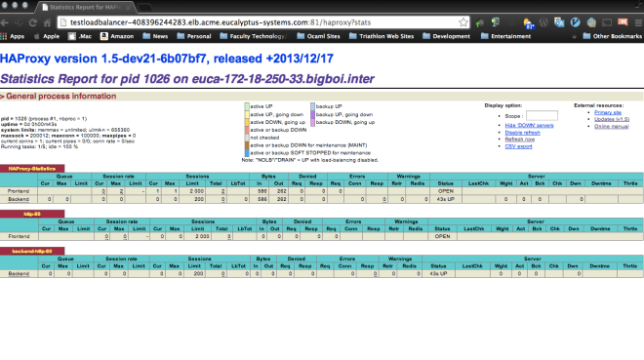
Task: Go back with the browser back arrow
Action: coord(5,23)
